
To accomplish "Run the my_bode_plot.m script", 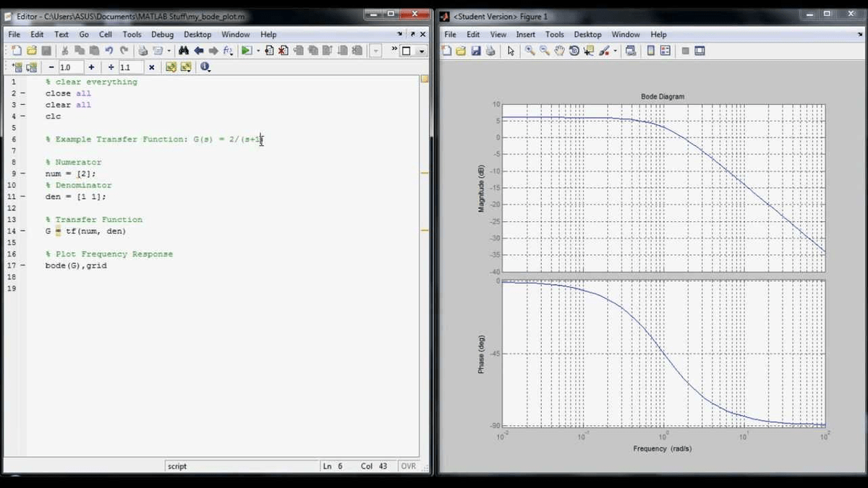I will [x=246, y=51].
